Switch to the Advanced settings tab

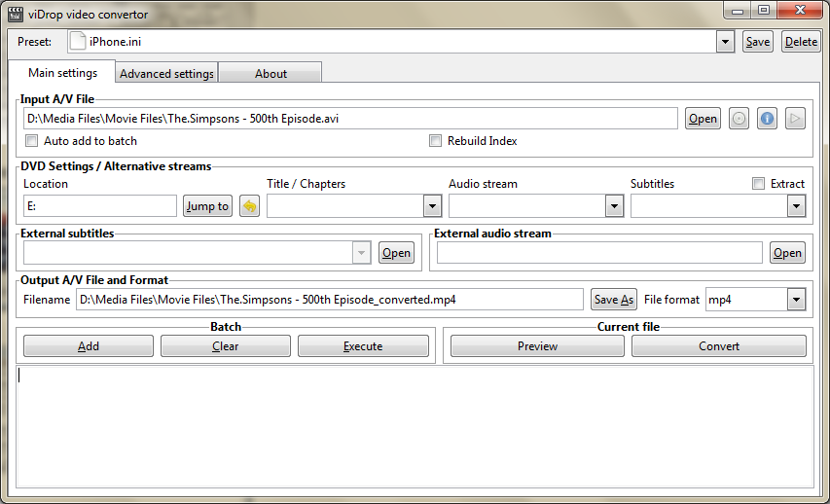click(166, 74)
